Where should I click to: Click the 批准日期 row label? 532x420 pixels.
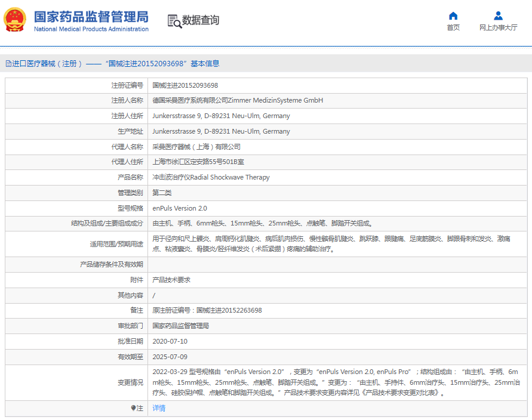point(130,341)
